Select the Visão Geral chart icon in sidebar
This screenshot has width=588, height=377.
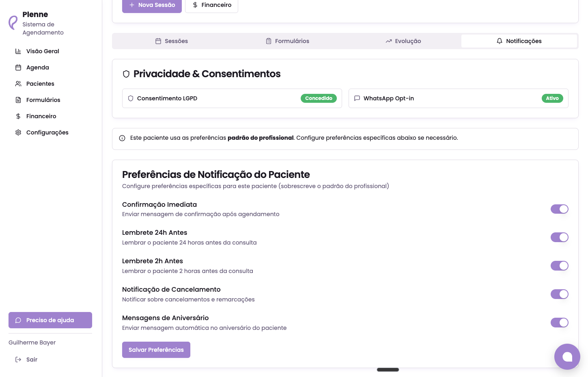[x=18, y=51]
